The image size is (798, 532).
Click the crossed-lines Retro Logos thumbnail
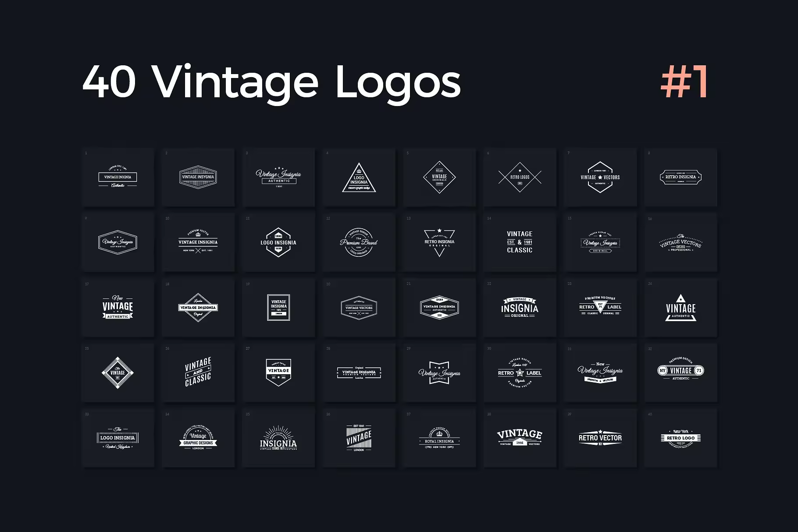click(520, 177)
